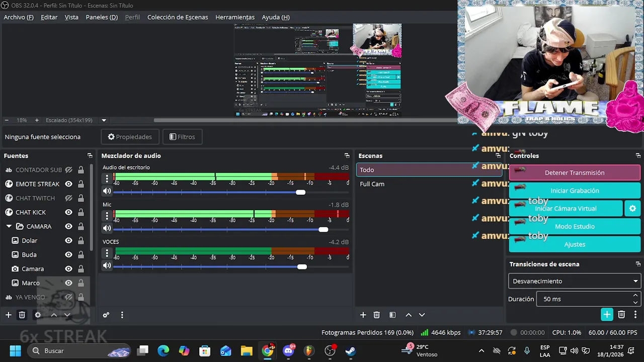This screenshot has width=644, height=362.
Task: Open virtual camera settings gear
Action: point(632,208)
